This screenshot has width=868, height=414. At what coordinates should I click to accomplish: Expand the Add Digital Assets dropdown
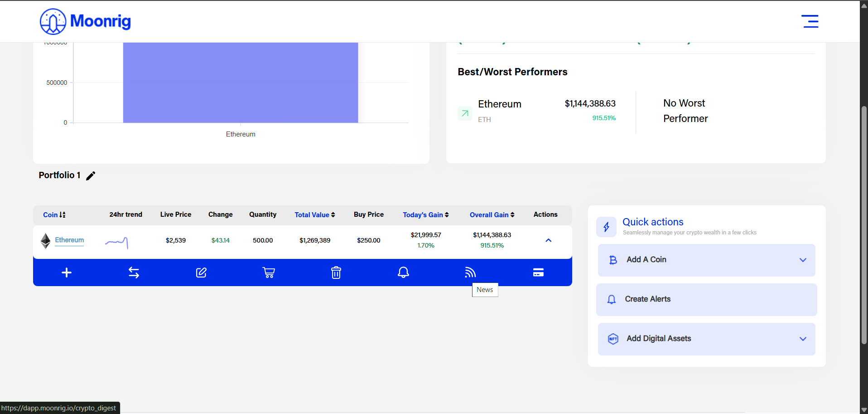pos(803,339)
